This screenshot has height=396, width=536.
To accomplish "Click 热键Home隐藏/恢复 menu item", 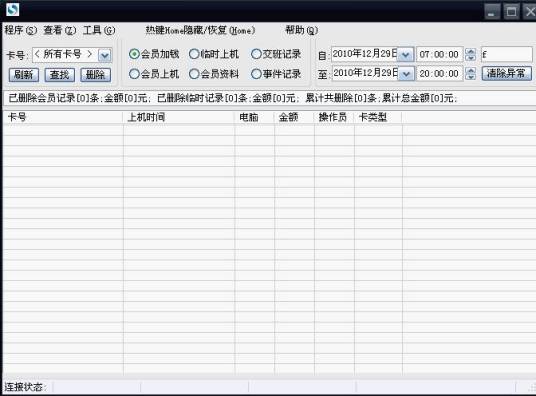I will click(200, 30).
